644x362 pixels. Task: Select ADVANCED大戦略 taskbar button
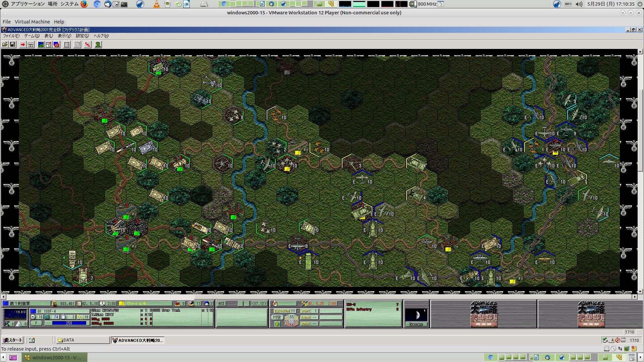[x=138, y=340]
